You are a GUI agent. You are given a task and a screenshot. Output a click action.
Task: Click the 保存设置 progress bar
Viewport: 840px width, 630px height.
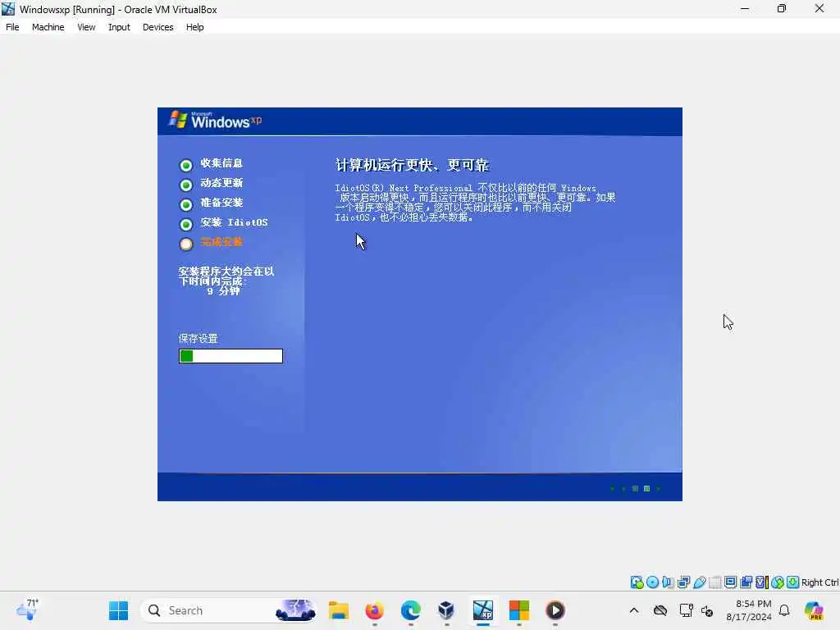tap(231, 356)
